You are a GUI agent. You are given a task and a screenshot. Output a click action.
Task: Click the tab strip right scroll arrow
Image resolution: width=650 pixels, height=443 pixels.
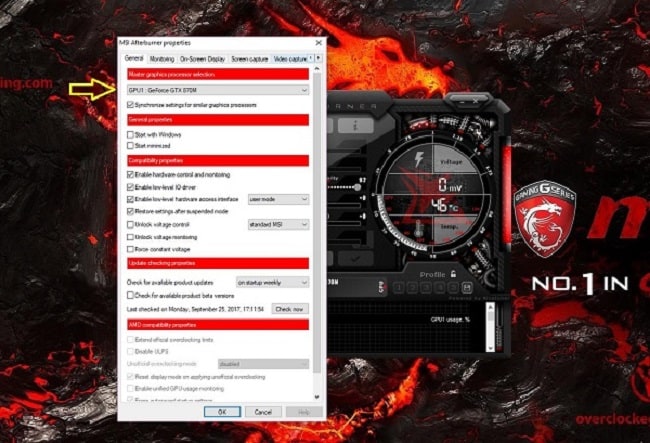click(x=318, y=58)
